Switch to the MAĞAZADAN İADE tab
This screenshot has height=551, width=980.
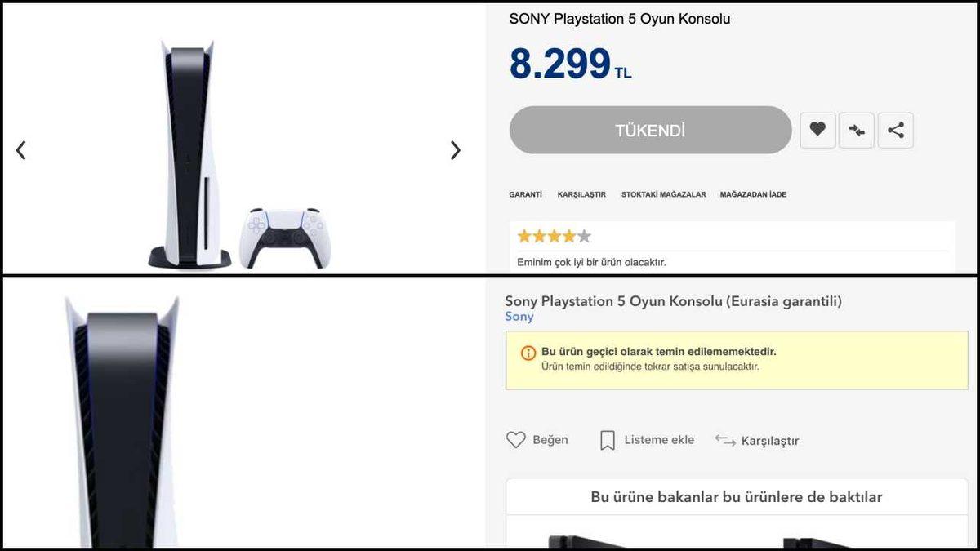click(752, 194)
